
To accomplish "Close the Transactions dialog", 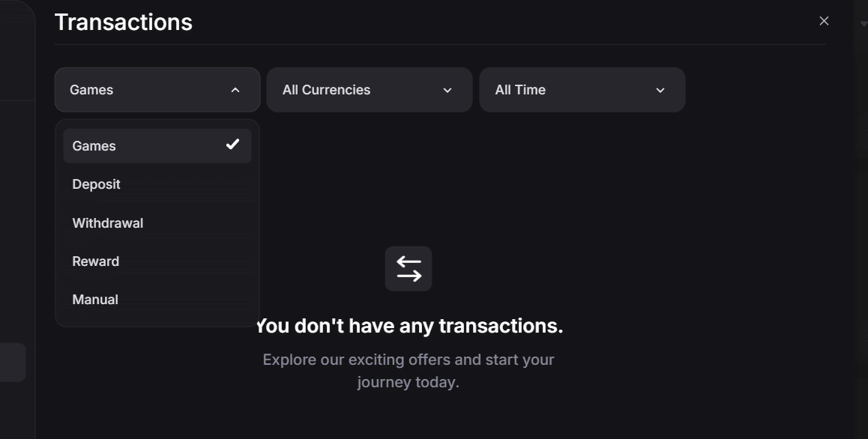I will click(x=824, y=20).
